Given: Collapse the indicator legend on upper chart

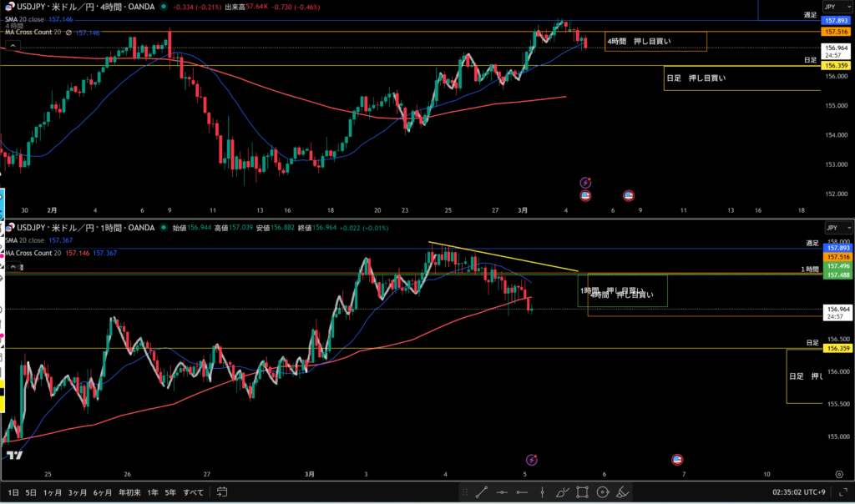Looking at the screenshot, I should click(13, 46).
